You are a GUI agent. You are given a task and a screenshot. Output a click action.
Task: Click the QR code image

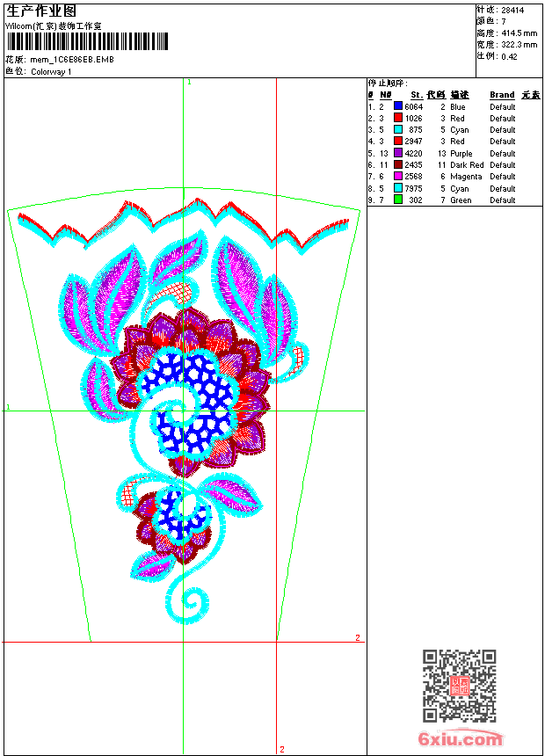[x=460, y=686]
